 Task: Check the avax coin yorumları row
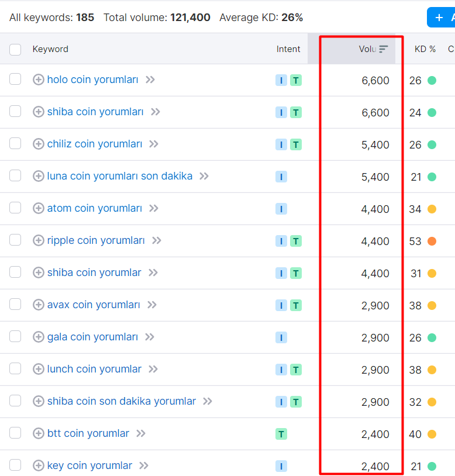(x=15, y=305)
